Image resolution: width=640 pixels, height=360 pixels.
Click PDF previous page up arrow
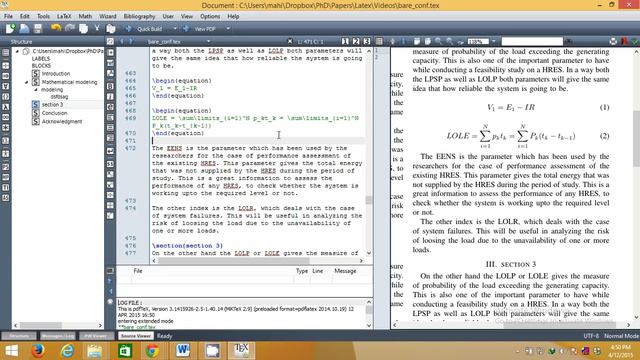(x=392, y=41)
